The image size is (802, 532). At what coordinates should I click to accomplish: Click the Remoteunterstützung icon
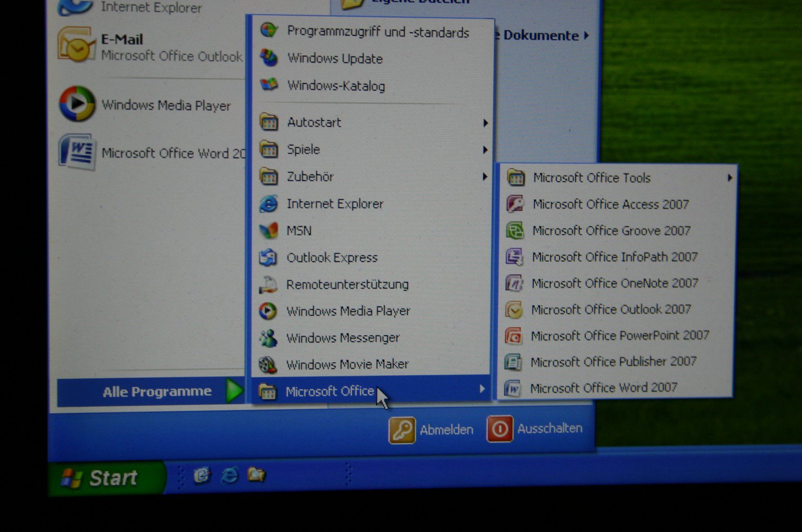[x=269, y=284]
